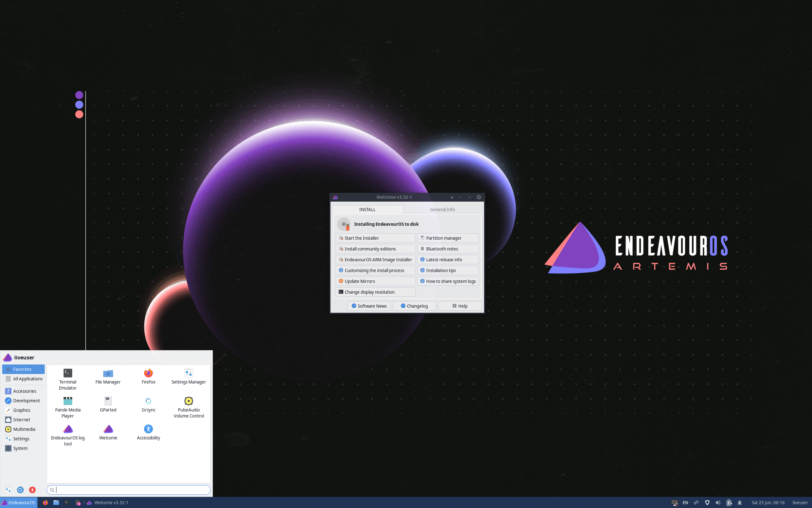Click the terminal launcher on the taskbar

pos(67,503)
